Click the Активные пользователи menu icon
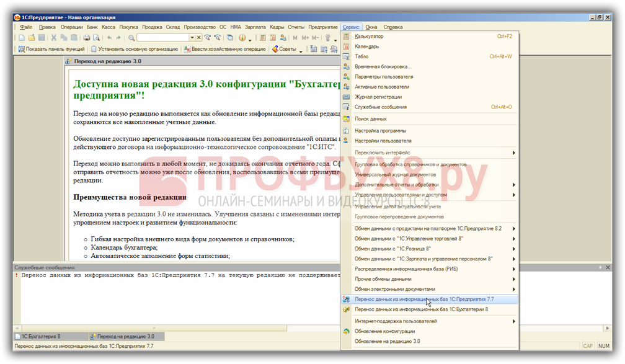Screen dimensions: 625x364 point(347,87)
